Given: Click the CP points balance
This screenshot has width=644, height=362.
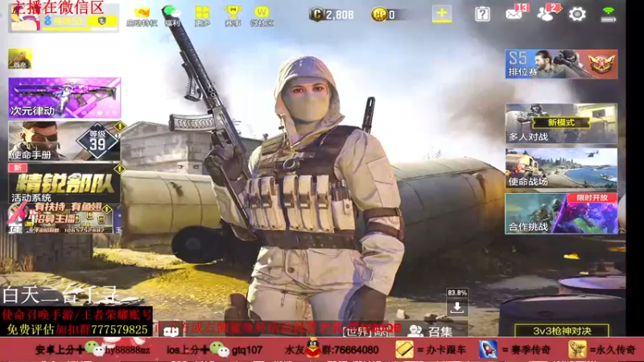Looking at the screenshot, I should pos(384,14).
